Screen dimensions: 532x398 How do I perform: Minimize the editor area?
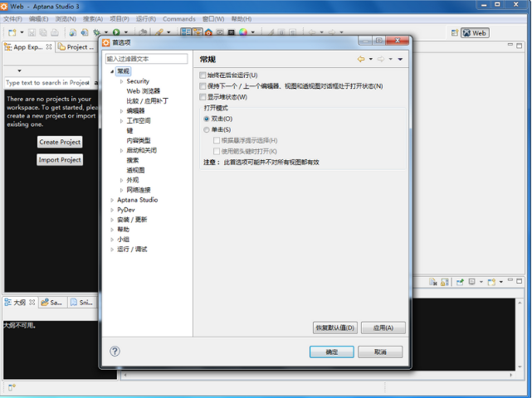pos(510,45)
